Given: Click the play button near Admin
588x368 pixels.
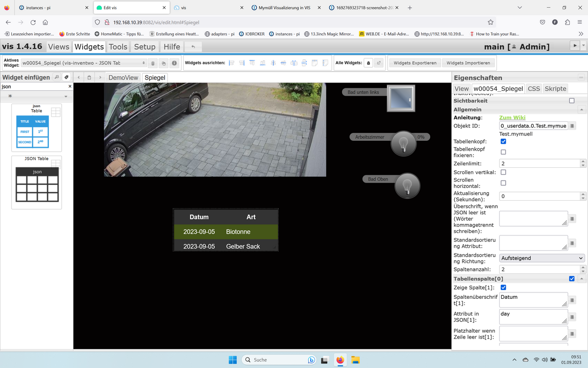Looking at the screenshot, I should [574, 46].
